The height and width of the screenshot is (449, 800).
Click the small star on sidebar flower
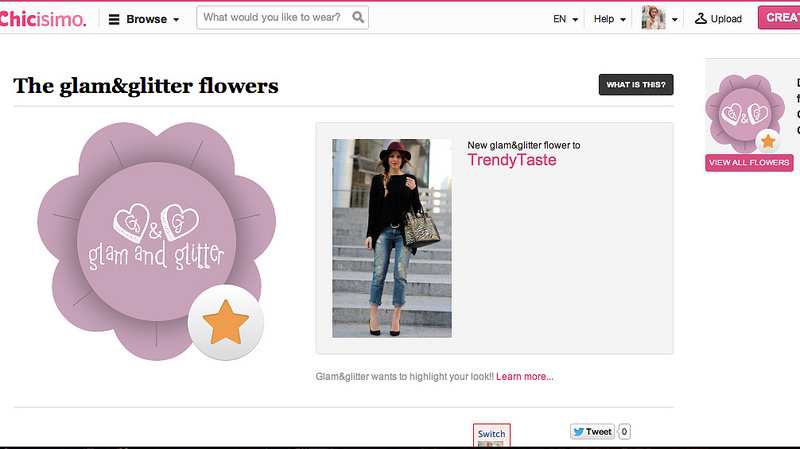pos(768,141)
